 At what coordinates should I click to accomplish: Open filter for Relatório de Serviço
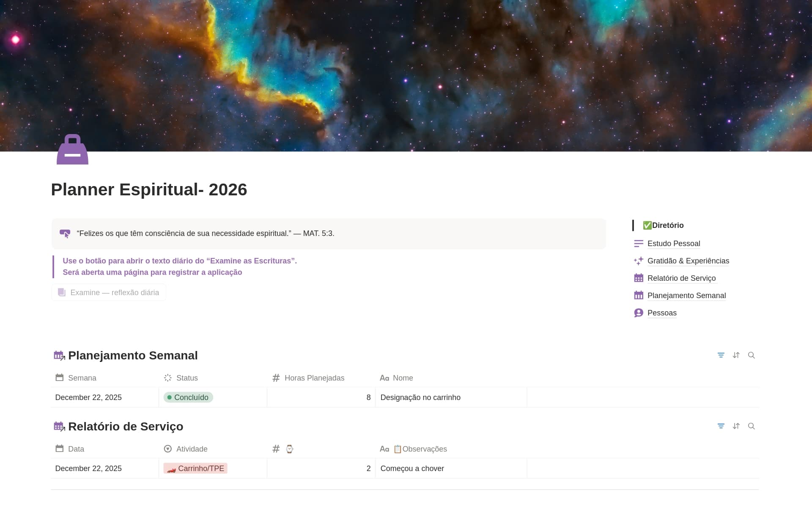pos(721,426)
